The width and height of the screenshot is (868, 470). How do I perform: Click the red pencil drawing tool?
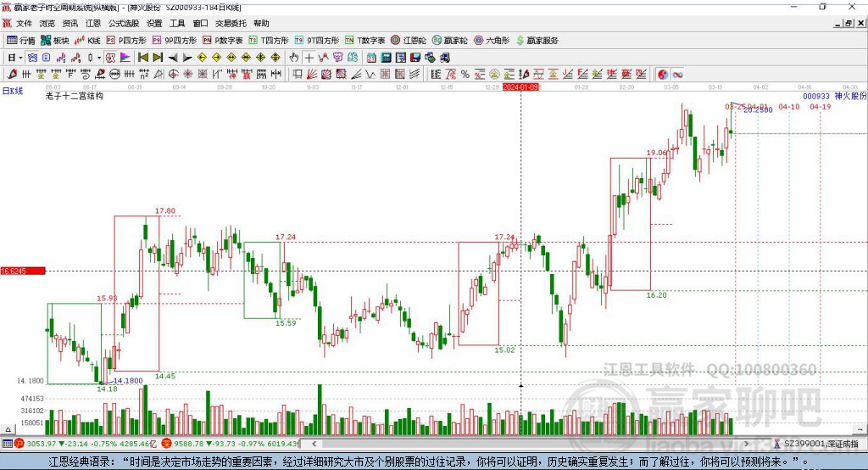pyautogui.click(x=12, y=74)
